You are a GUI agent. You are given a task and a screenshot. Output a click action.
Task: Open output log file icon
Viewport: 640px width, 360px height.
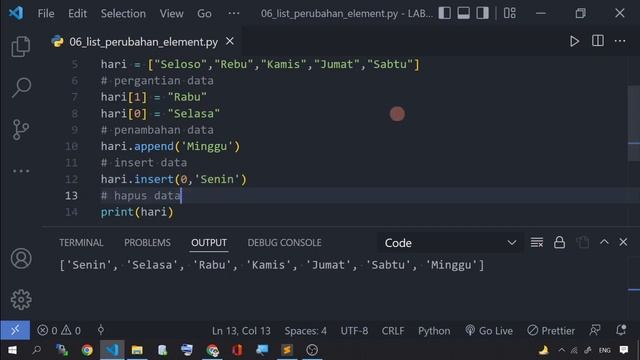click(x=583, y=242)
